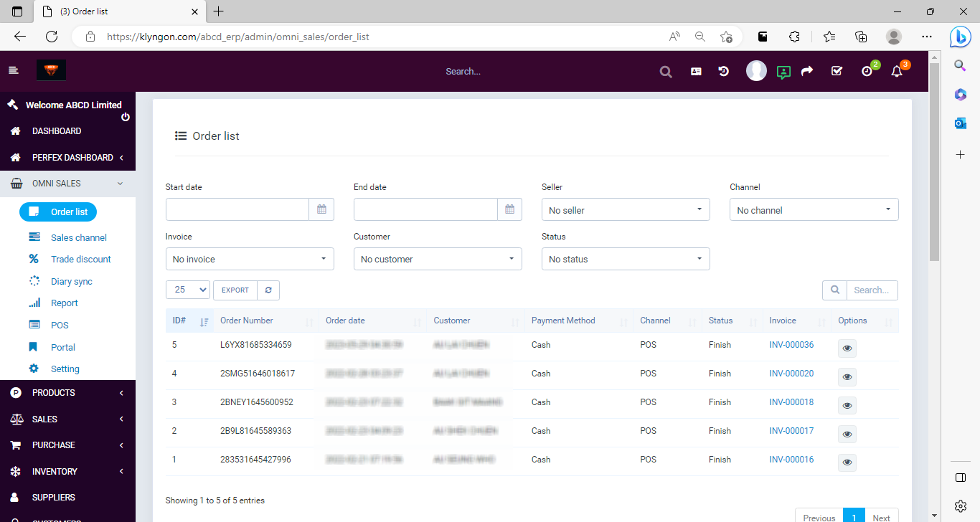Focus the header Search... box
The image size is (980, 522).
(463, 72)
